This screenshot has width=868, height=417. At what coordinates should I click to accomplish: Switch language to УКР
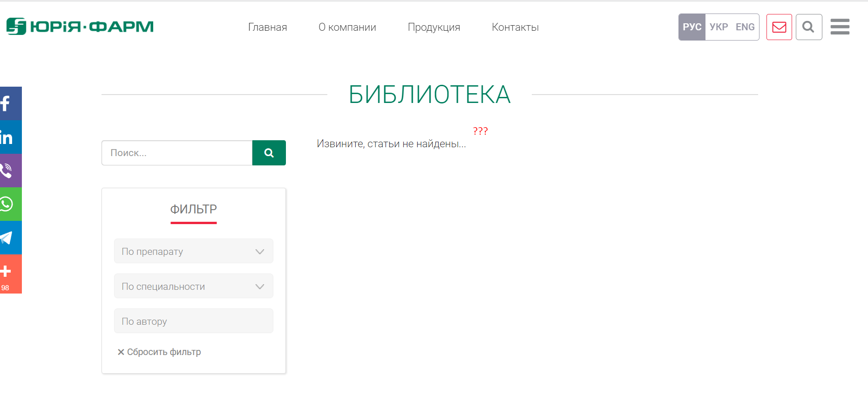point(719,27)
